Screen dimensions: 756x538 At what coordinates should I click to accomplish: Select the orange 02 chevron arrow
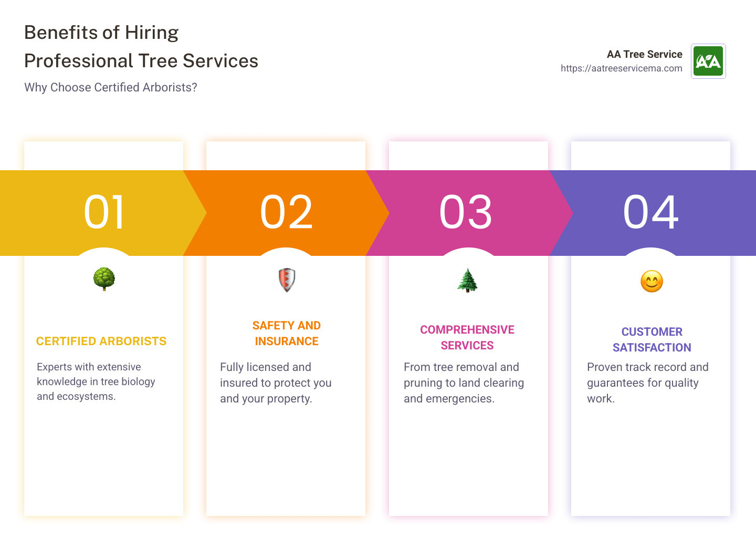pos(287,212)
